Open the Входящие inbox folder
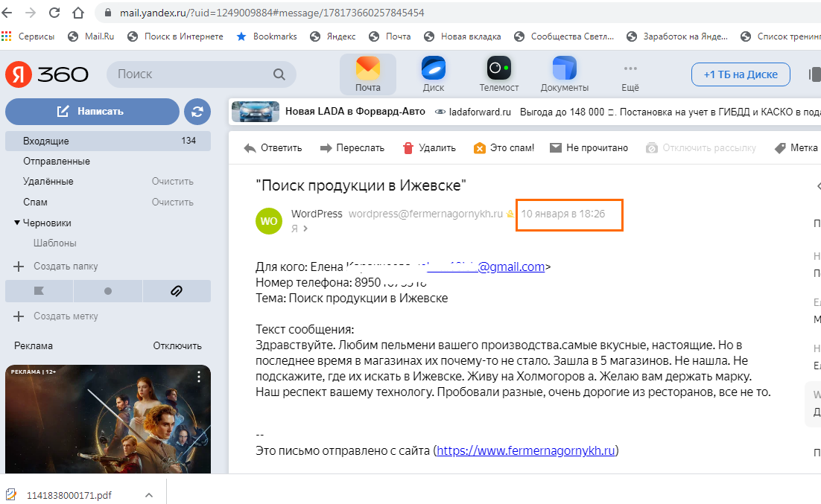This screenshot has height=504, width=821. (46, 141)
